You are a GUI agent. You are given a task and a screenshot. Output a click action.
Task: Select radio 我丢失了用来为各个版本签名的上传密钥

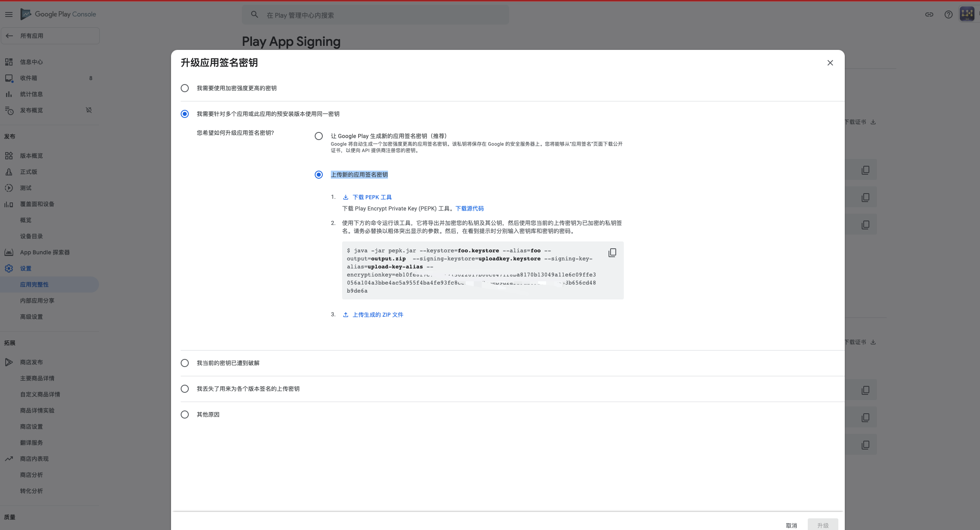[185, 389]
